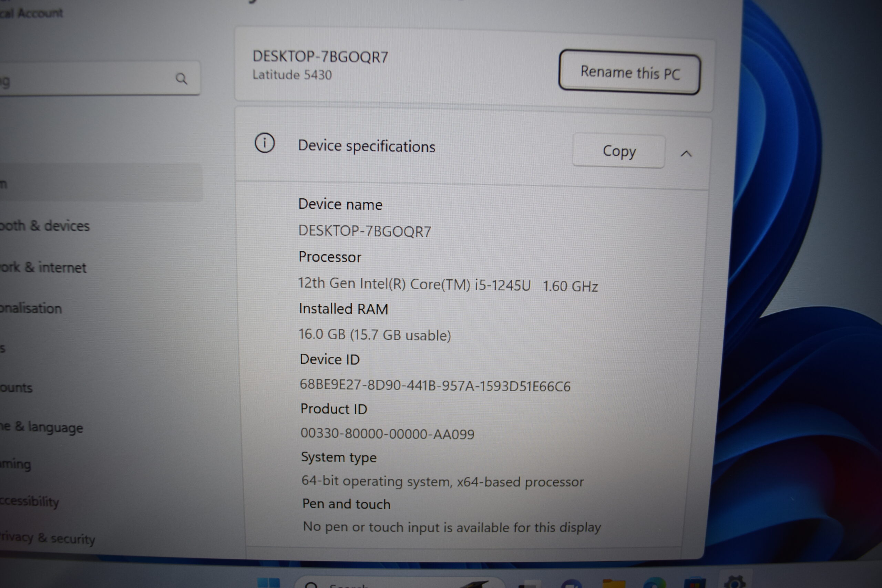
Task: Collapse the Device specifications section chevron
Action: click(686, 153)
